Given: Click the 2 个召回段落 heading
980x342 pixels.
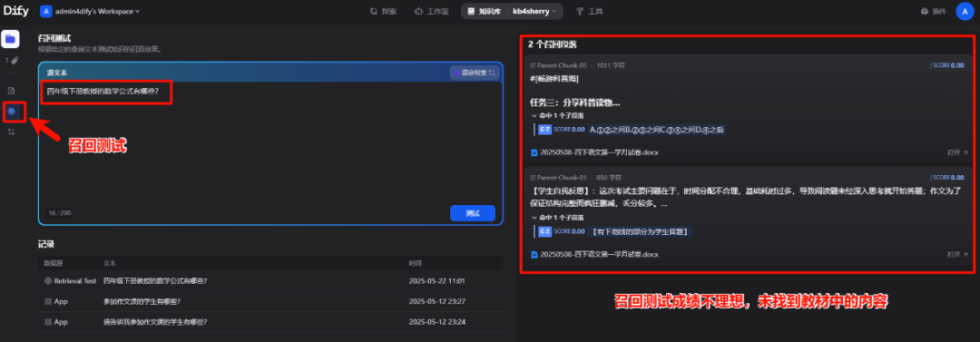Looking at the screenshot, I should [x=552, y=44].
